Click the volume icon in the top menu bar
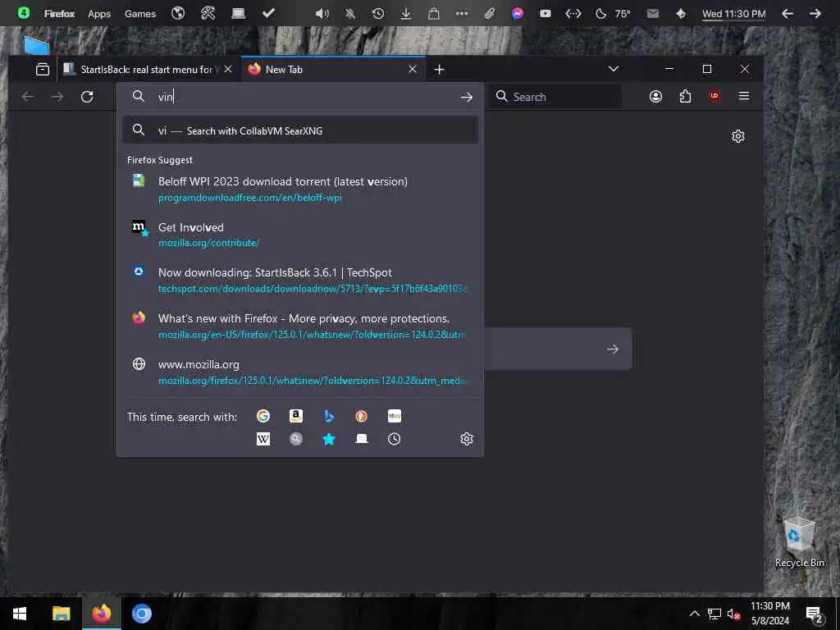Screen dimensions: 840x630 coord(322,13)
